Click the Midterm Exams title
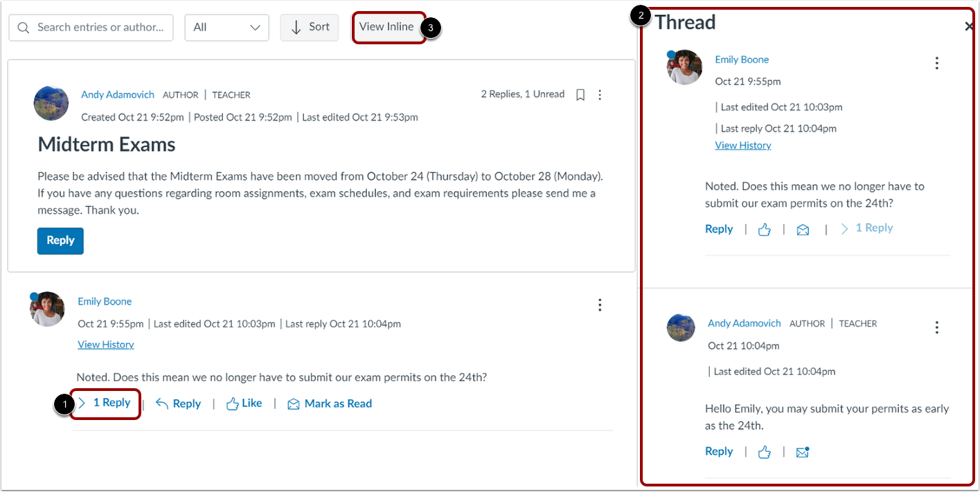The height and width of the screenshot is (492, 980). [x=107, y=145]
